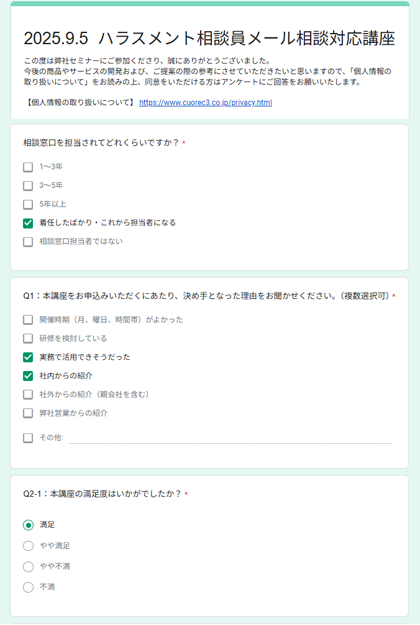This screenshot has width=420, height=625.
Task: Select やや不満 radio option
Action: click(x=28, y=567)
